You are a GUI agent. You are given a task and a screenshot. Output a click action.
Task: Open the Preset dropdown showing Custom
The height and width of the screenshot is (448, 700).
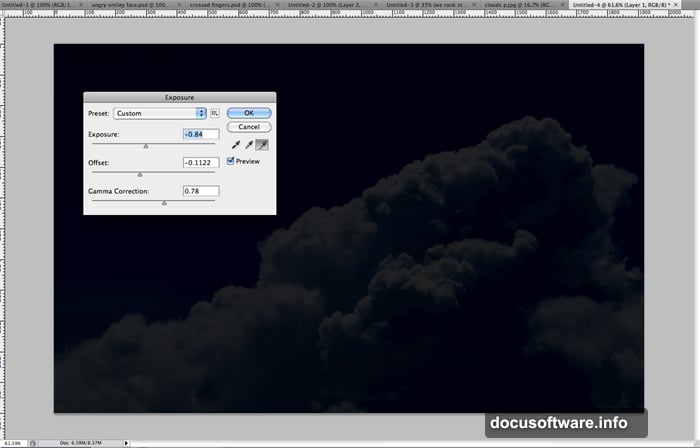(160, 113)
